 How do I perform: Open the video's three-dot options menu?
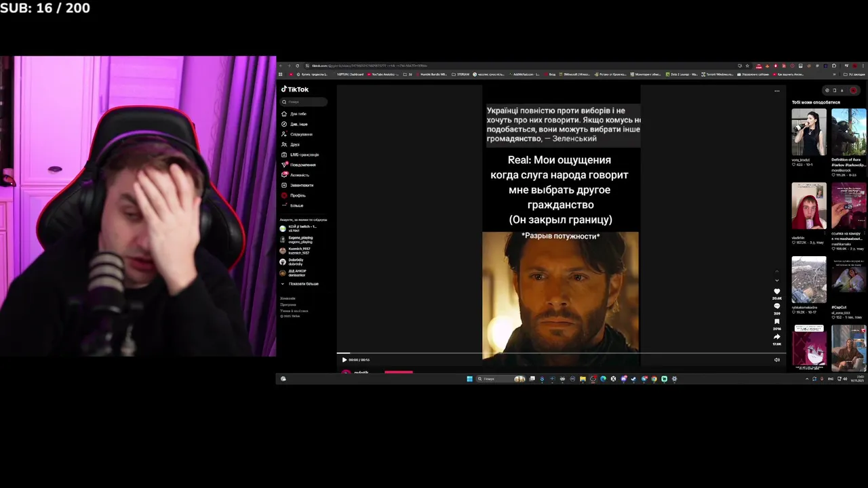(777, 91)
